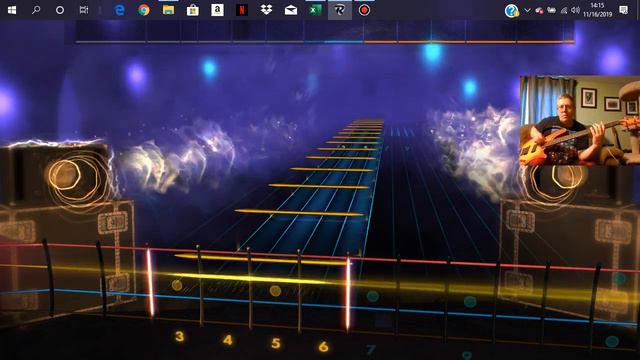Open the Action Center notifications icon
This screenshot has width=640, height=360.
pos(623,10)
